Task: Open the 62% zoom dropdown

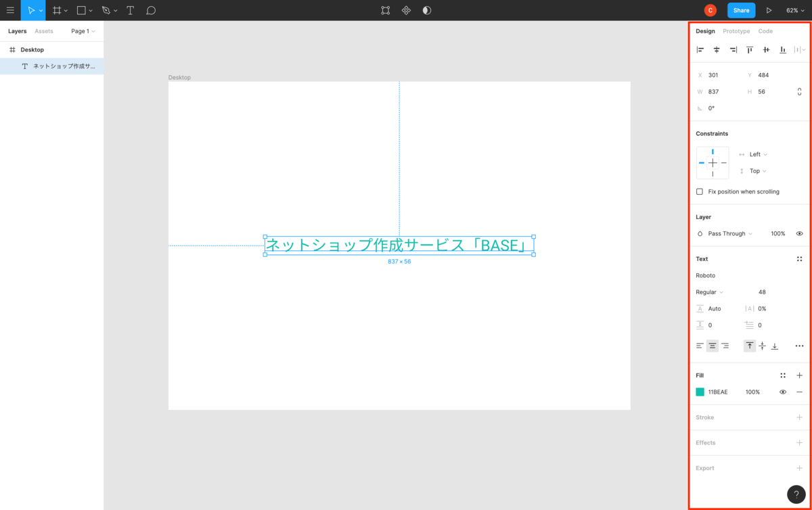Action: pyautogui.click(x=795, y=10)
